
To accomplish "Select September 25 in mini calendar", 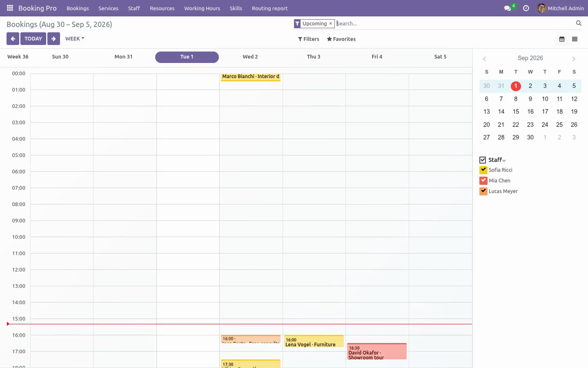I will [x=559, y=124].
